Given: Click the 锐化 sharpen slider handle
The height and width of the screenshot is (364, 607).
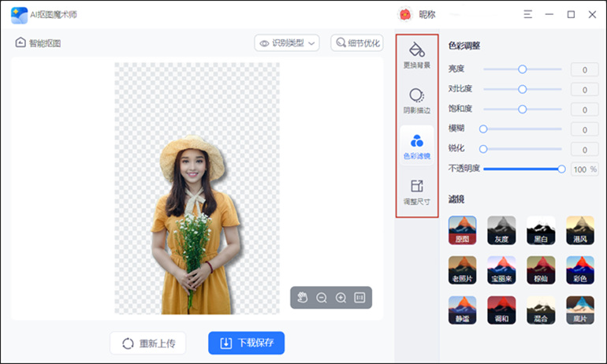Looking at the screenshot, I should 483,149.
